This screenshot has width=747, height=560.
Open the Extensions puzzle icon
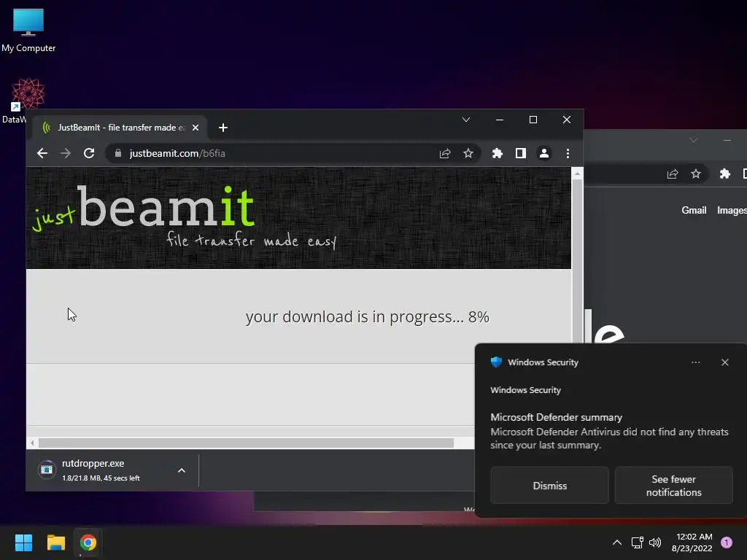tap(498, 153)
